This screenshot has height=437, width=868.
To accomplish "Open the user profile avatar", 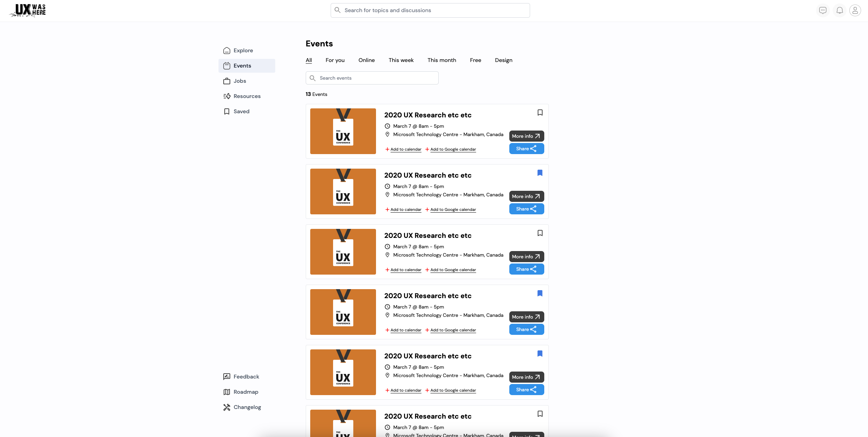I will (855, 10).
